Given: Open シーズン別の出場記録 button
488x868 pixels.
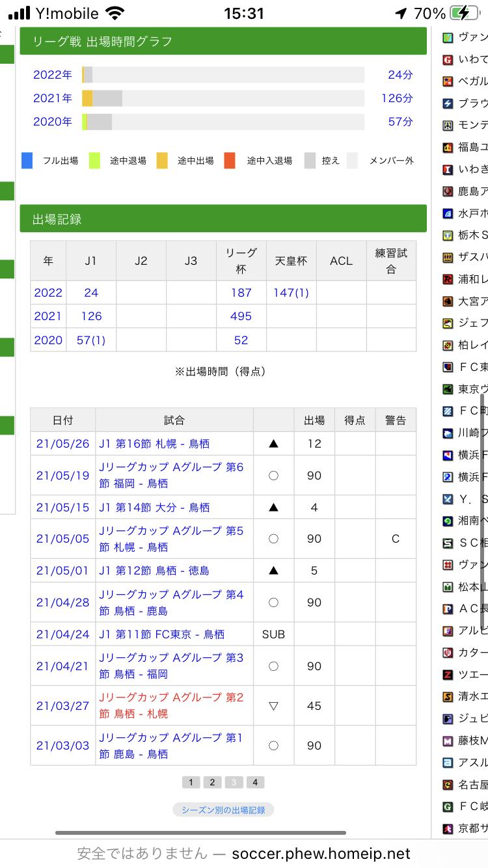Looking at the screenshot, I should click(x=223, y=810).
